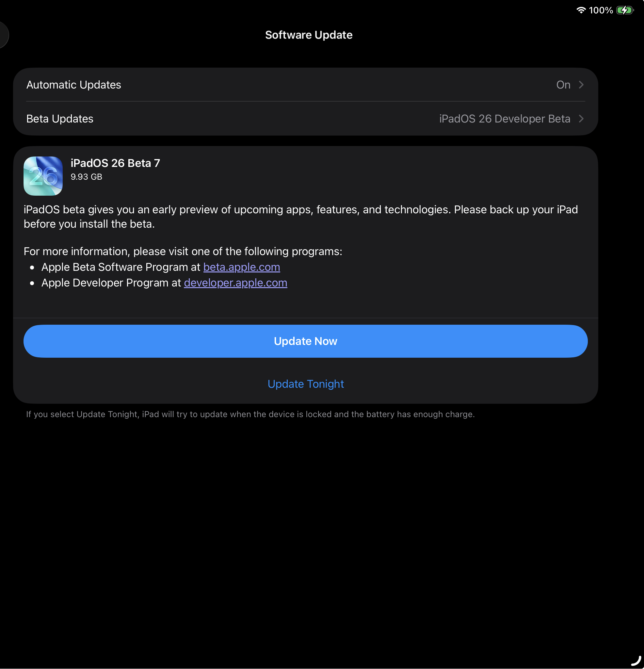
Task: Tap the Software Update title
Action: click(x=309, y=35)
